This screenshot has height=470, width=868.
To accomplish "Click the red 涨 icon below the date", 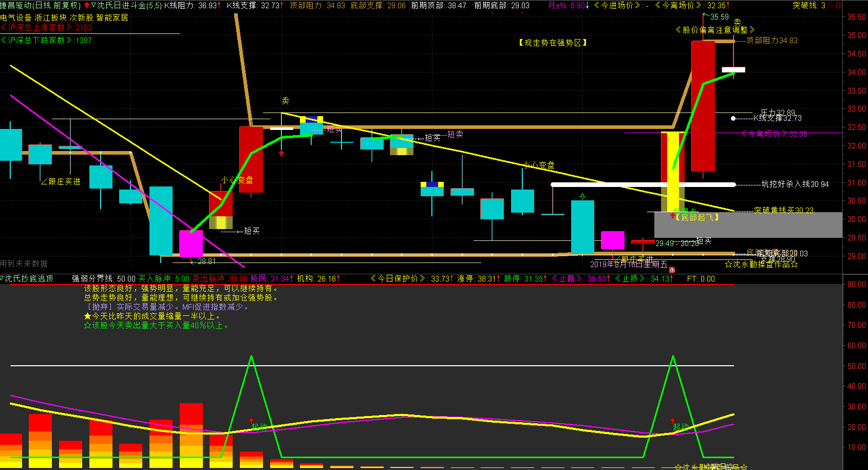I will [x=672, y=270].
